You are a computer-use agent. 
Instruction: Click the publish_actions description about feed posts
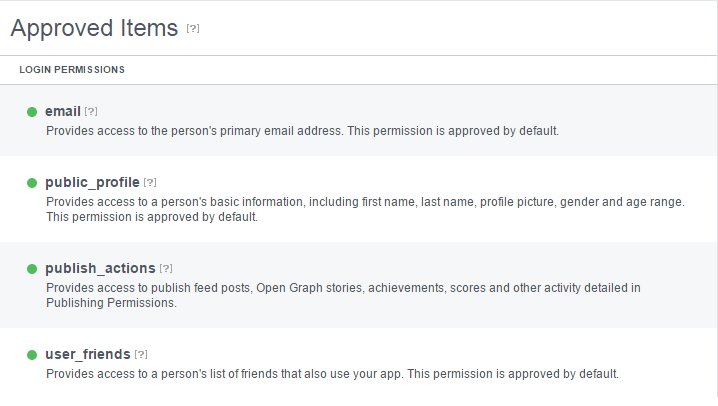343,288
